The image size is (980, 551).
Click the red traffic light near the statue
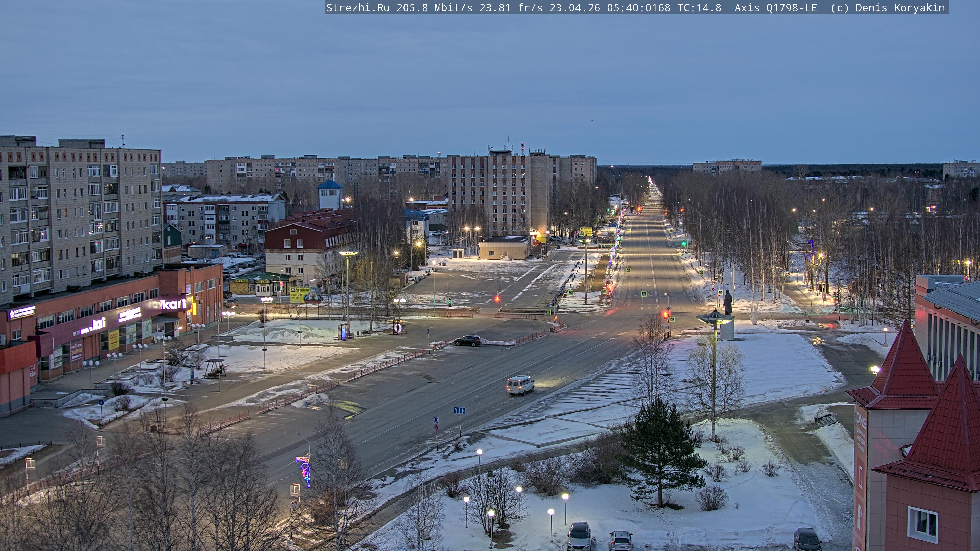pyautogui.click(x=665, y=315)
